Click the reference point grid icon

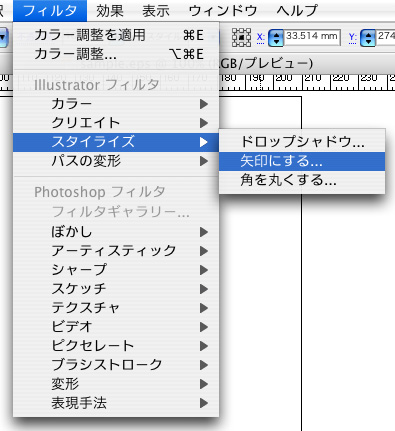[x=241, y=37]
